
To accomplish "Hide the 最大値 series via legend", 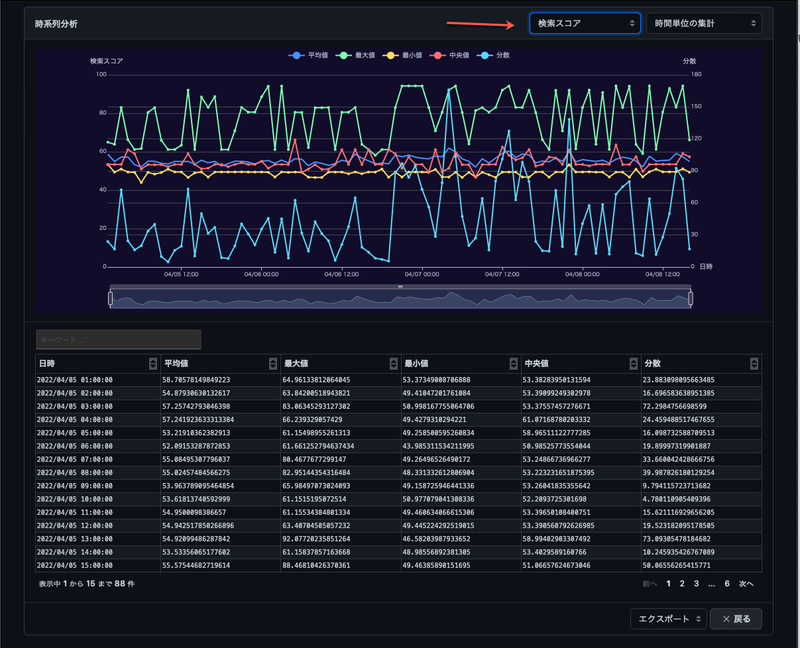I will click(357, 55).
